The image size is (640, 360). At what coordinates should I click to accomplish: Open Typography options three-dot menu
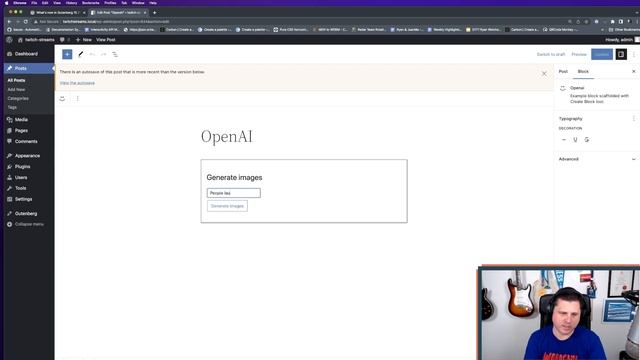633,119
